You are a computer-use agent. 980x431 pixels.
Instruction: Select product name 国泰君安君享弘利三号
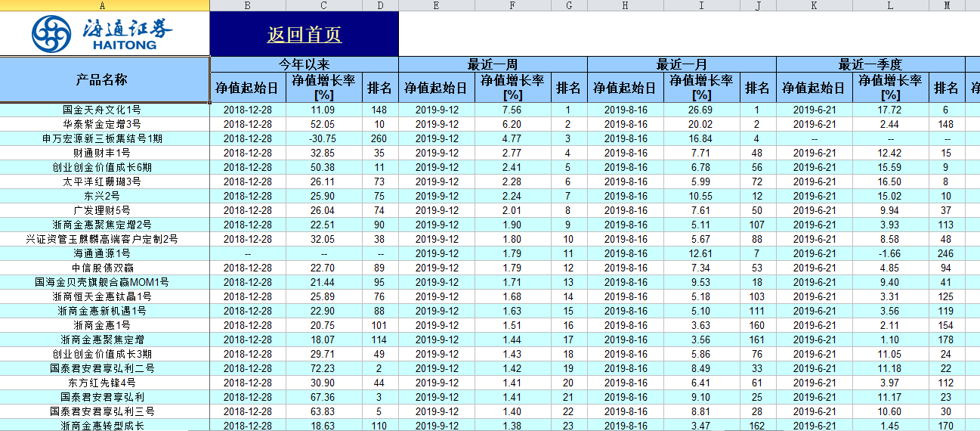point(102,411)
